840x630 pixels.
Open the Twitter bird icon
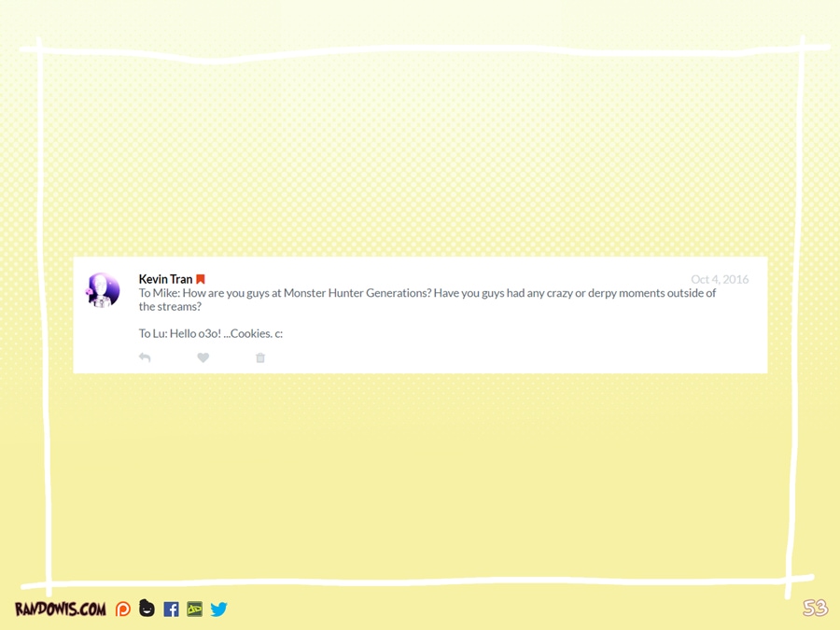pos(218,609)
